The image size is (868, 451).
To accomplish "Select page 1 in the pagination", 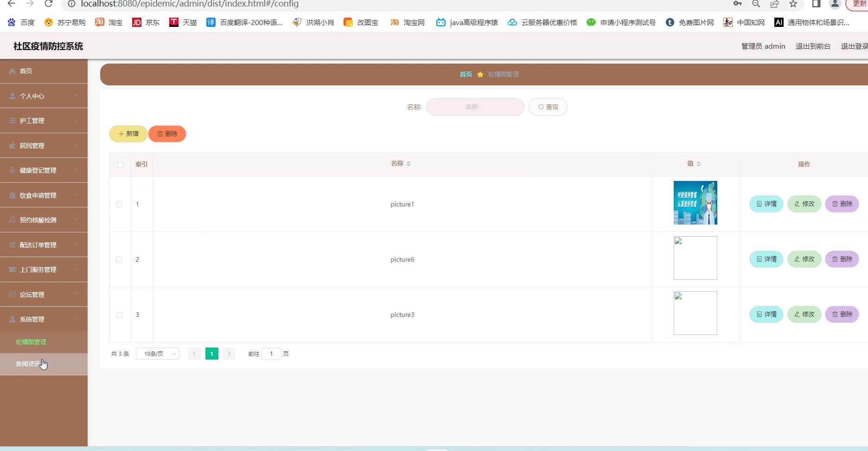I will coord(212,354).
